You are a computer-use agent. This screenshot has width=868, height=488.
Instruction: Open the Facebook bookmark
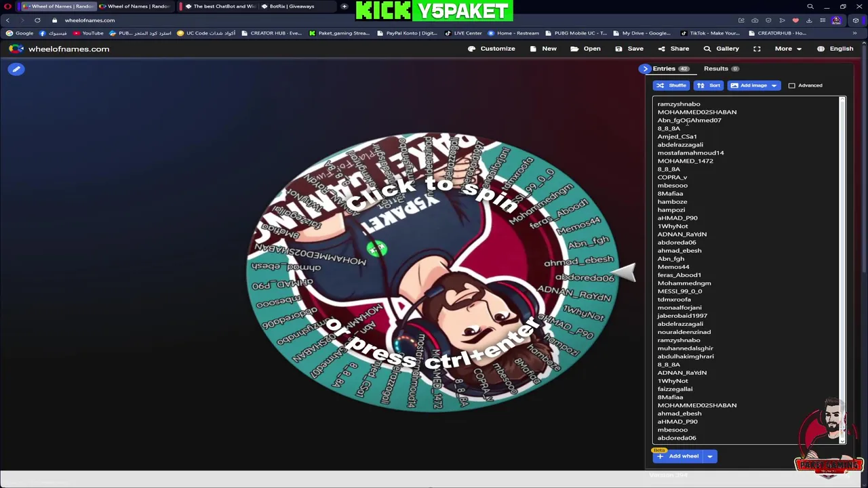[x=53, y=33]
